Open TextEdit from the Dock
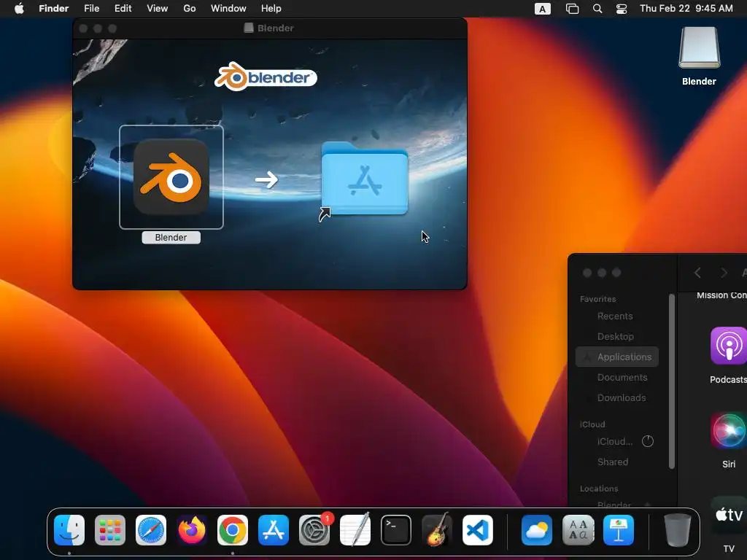 355,530
